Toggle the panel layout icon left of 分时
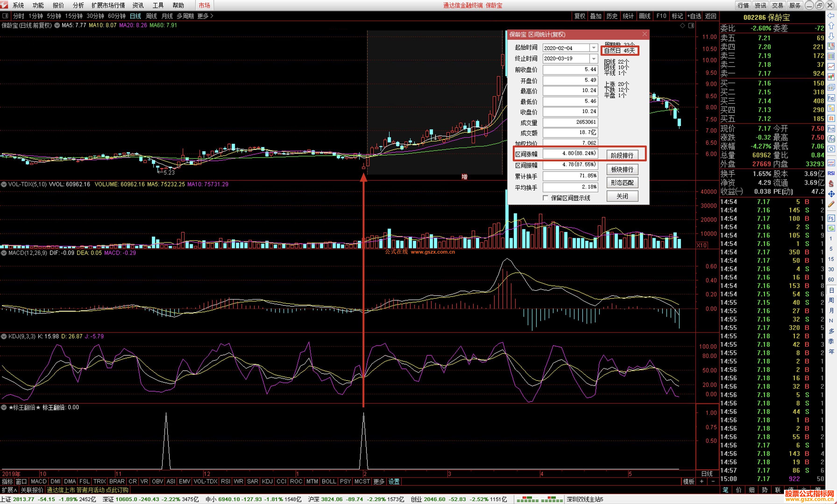This screenshot has width=837, height=504. click(x=5, y=16)
